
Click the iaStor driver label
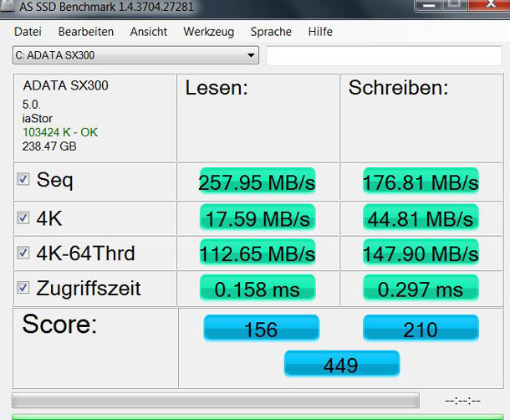coord(37,119)
